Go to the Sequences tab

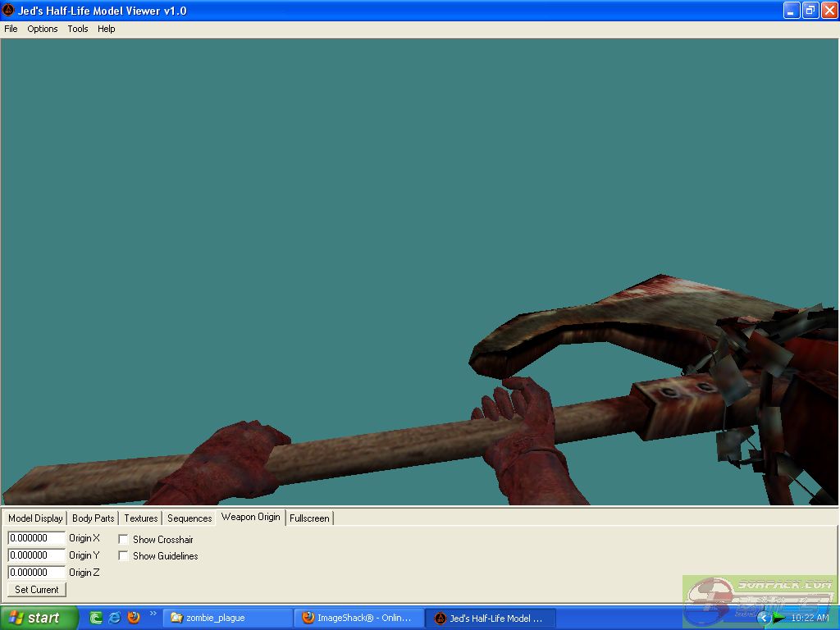click(189, 518)
